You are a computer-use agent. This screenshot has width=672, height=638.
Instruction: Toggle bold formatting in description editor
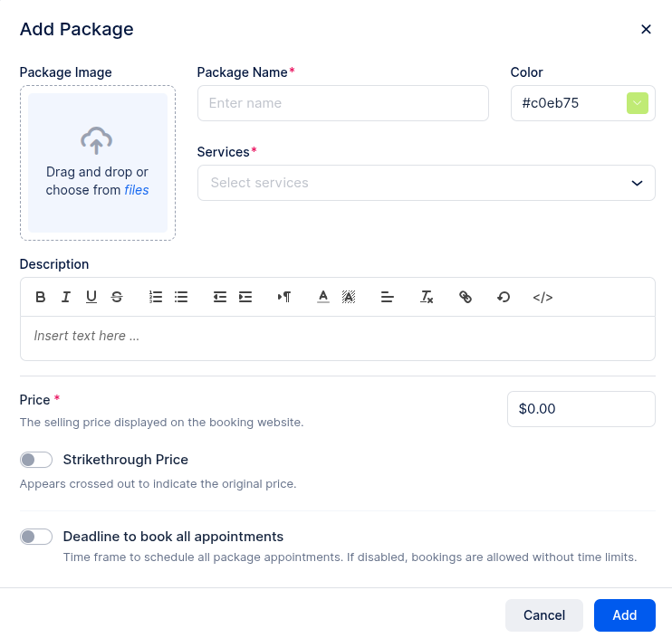pyautogui.click(x=41, y=297)
